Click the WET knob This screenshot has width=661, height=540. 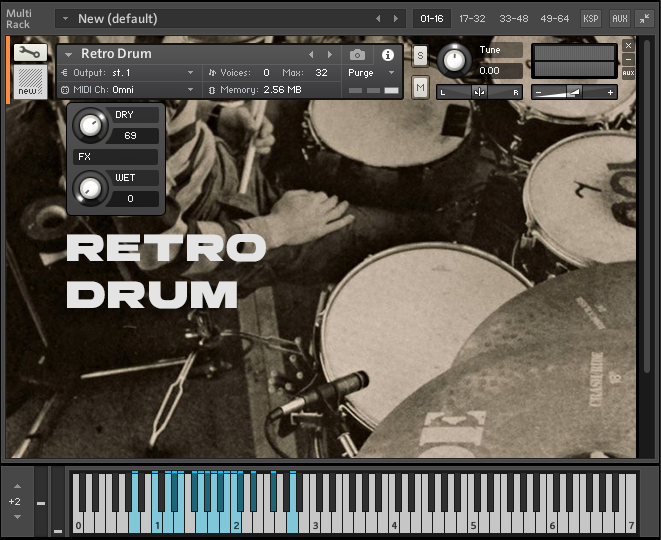pyautogui.click(x=90, y=188)
